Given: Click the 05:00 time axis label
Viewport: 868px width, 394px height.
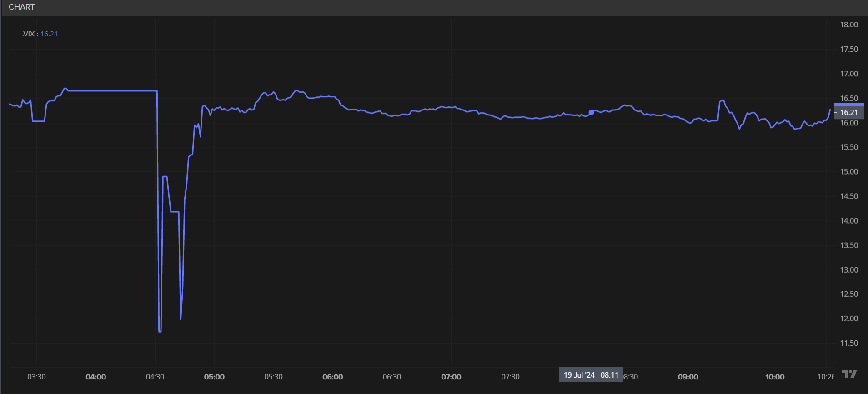Looking at the screenshot, I should [214, 377].
